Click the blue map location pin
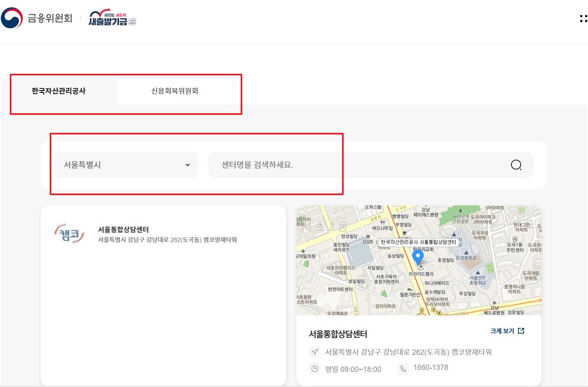Viewport: 588px width, 387px height. pos(418,257)
